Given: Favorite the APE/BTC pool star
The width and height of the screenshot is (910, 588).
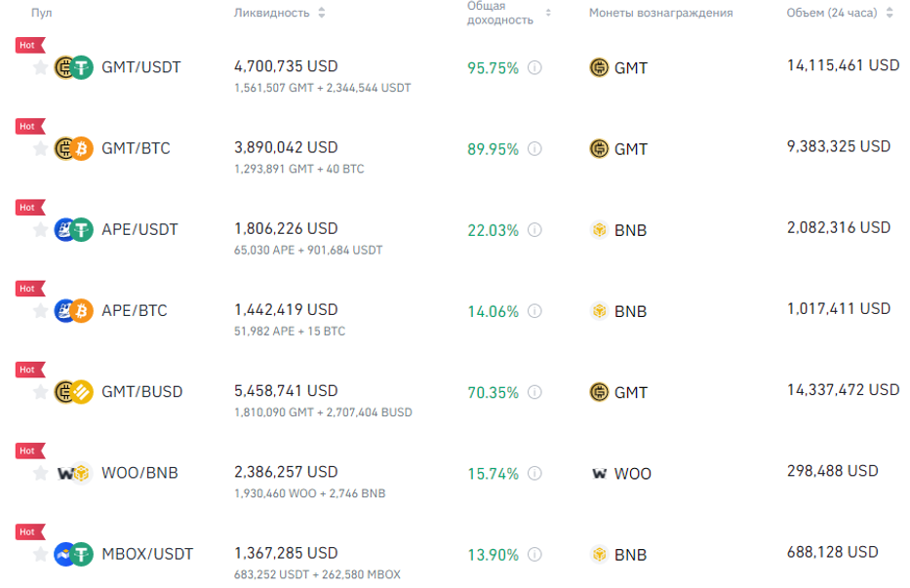Looking at the screenshot, I should [x=40, y=311].
